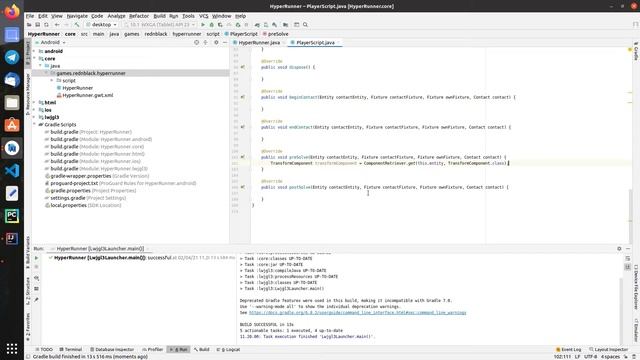Select HyperRunner class in project tree
This screenshot has height=360, width=640.
pyautogui.click(x=78, y=88)
